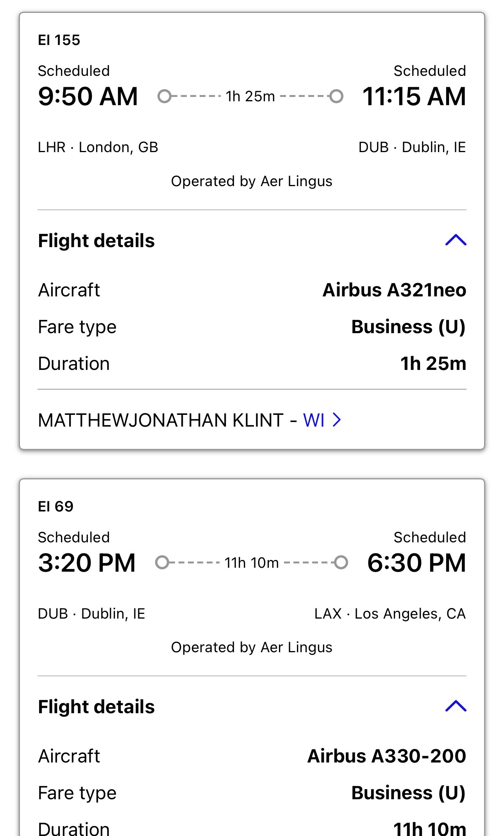
Task: Click LAX · Los Angeles, CA destination
Action: tap(390, 614)
